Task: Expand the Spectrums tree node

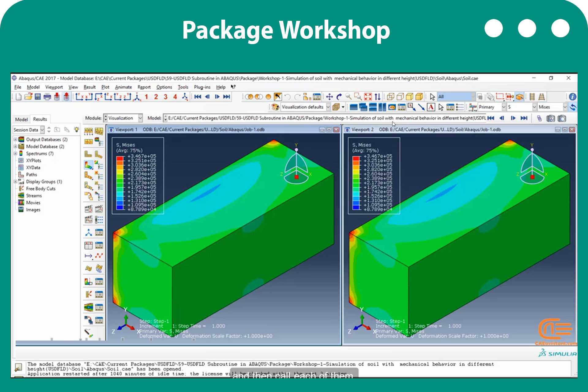Action: [x=15, y=153]
